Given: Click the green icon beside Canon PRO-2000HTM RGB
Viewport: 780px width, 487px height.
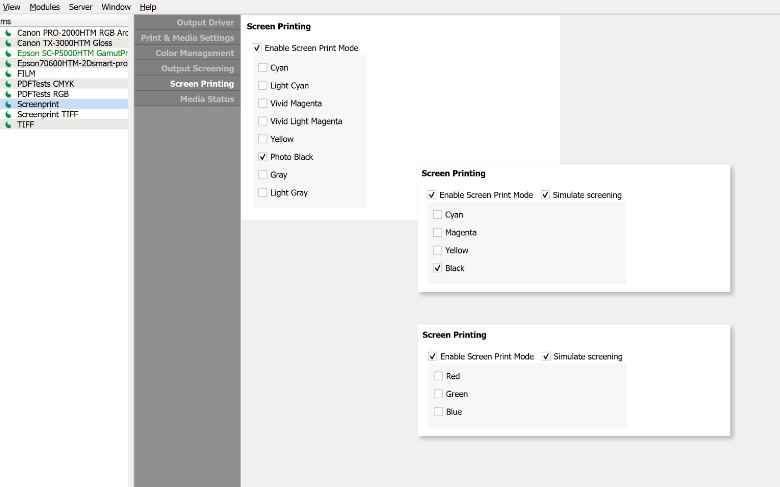Looking at the screenshot, I should 8,33.
